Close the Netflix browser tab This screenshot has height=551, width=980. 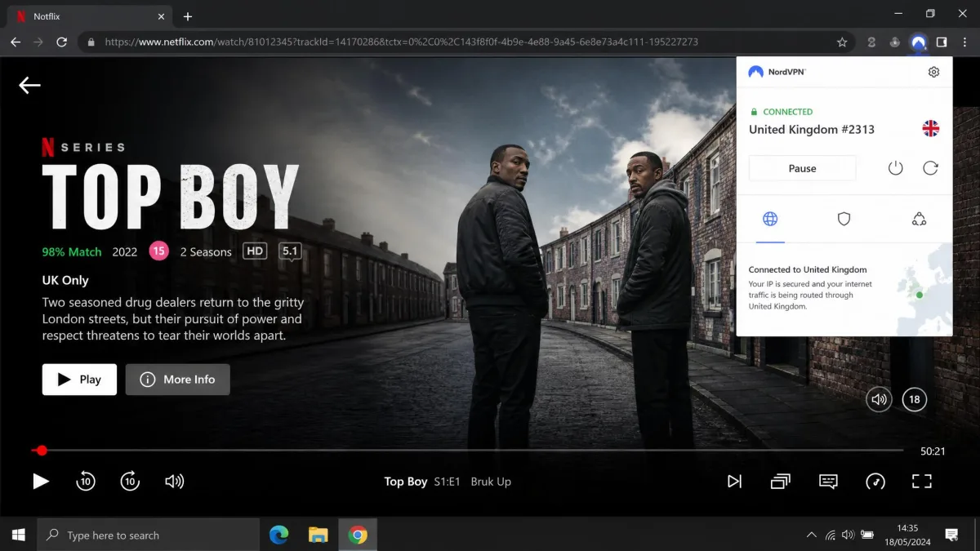[160, 16]
